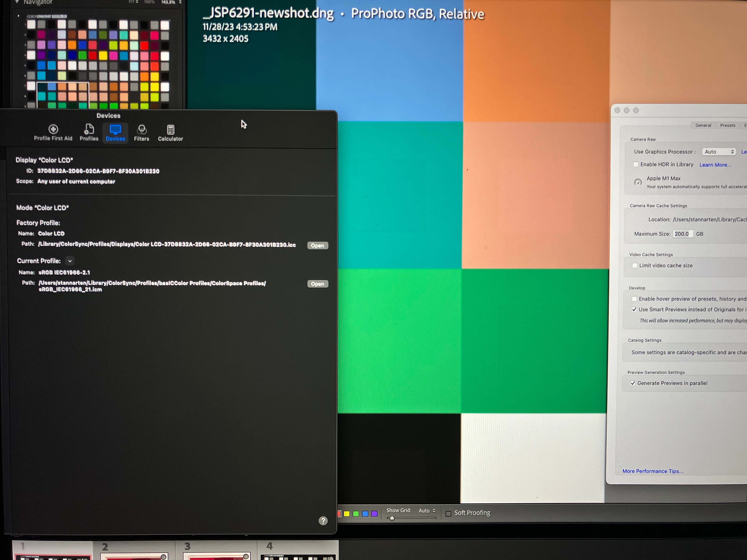Open the factory profile file
747x560 pixels.
tap(317, 245)
